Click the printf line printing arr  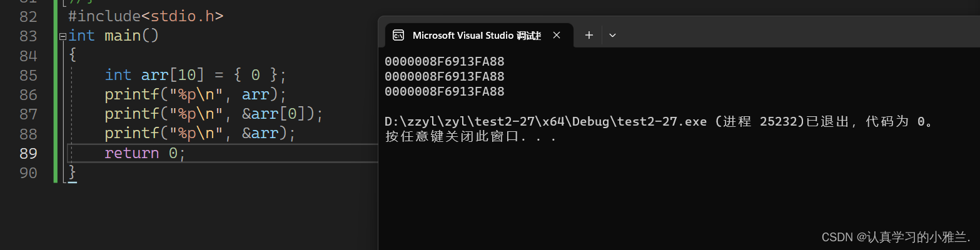tap(195, 95)
